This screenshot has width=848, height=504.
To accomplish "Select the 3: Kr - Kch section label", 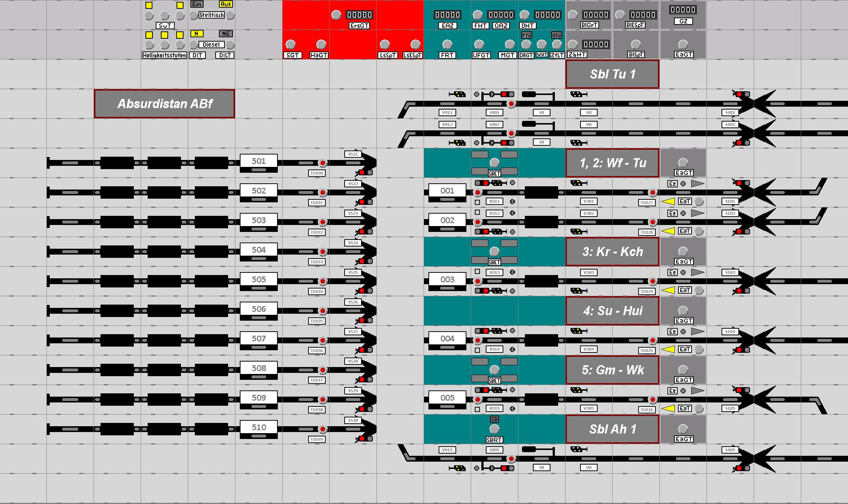I will (x=612, y=252).
